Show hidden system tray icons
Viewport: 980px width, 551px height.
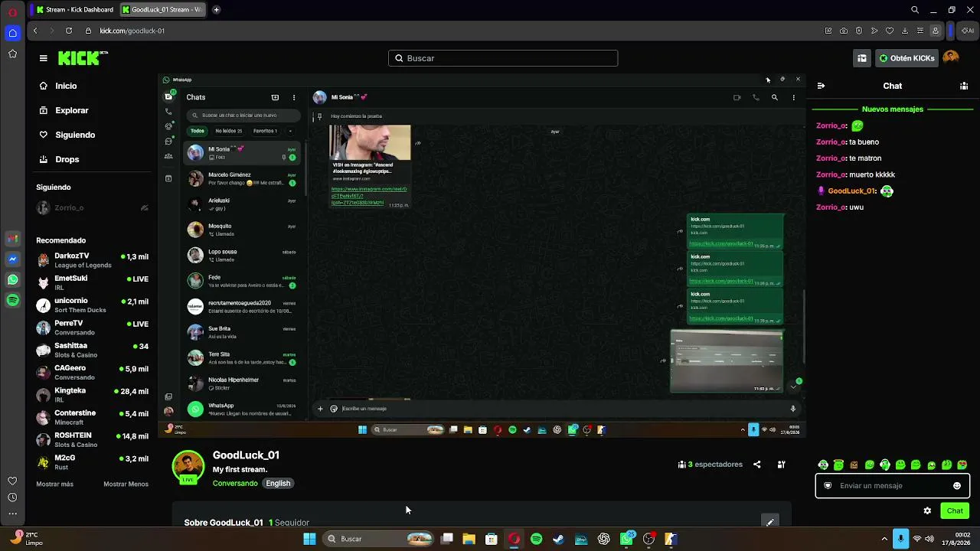pyautogui.click(x=884, y=539)
